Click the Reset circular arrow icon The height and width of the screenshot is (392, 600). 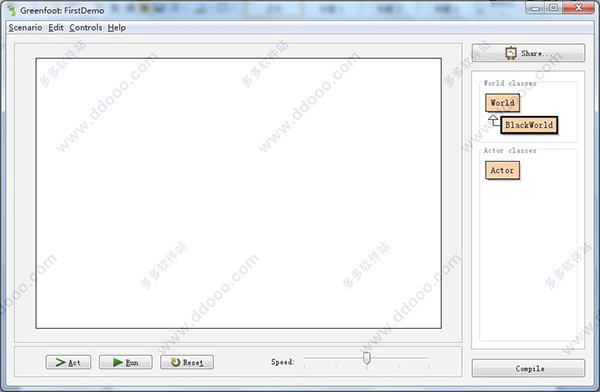point(175,362)
